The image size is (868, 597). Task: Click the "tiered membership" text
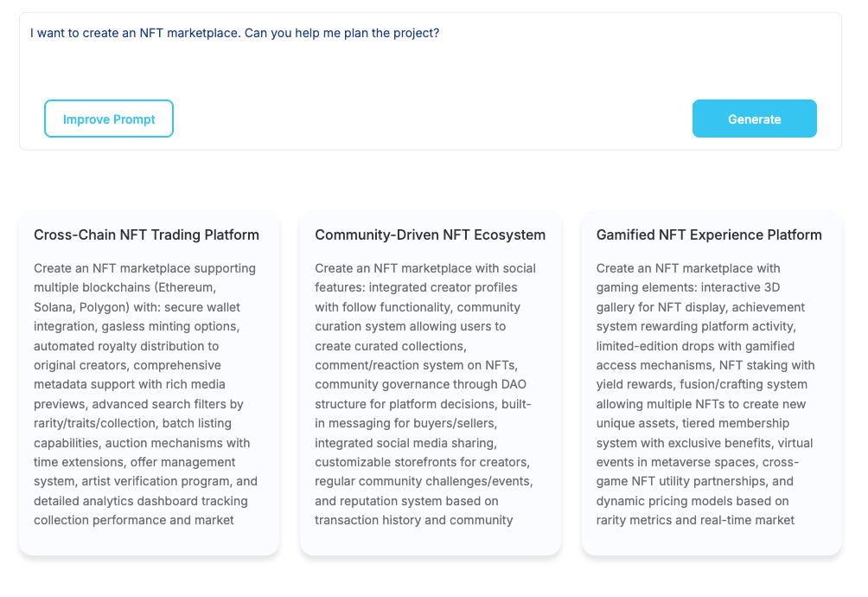[x=736, y=423]
